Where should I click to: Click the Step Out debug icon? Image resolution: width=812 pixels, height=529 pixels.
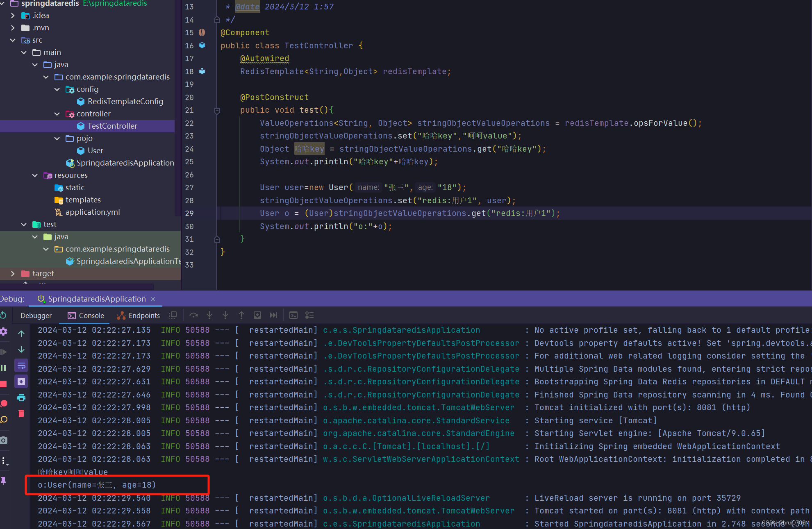tap(241, 315)
